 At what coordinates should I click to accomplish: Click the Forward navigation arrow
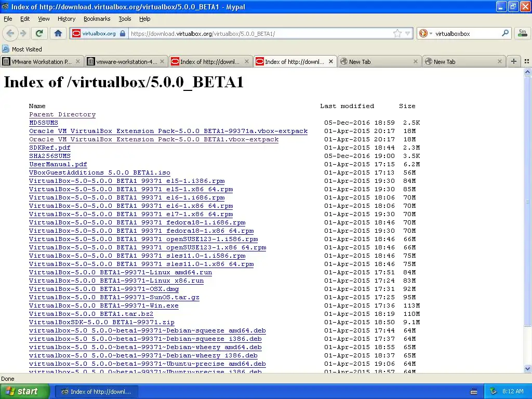click(23, 33)
